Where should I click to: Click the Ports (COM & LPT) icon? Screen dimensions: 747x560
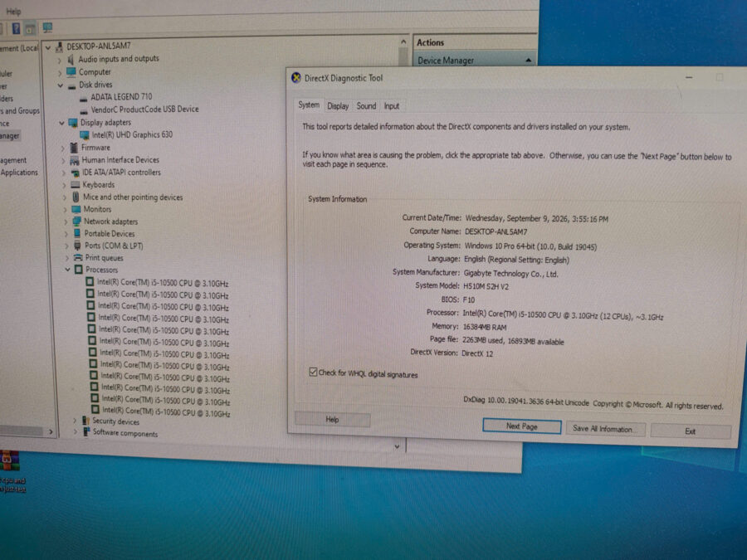point(78,246)
